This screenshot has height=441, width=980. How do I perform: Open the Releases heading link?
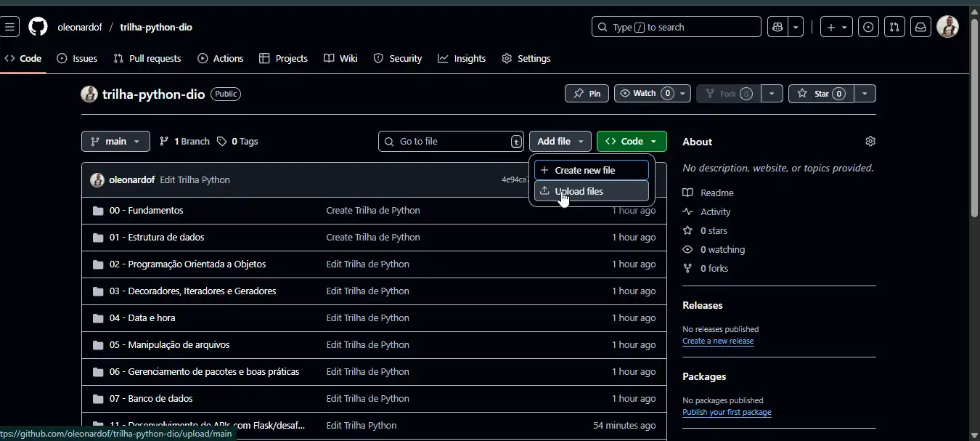[x=702, y=305]
